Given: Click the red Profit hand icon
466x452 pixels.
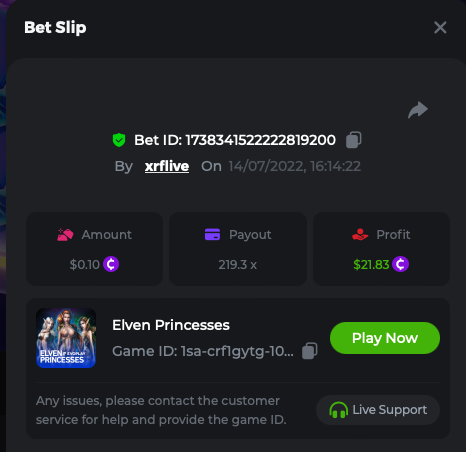Looking at the screenshot, I should [360, 234].
